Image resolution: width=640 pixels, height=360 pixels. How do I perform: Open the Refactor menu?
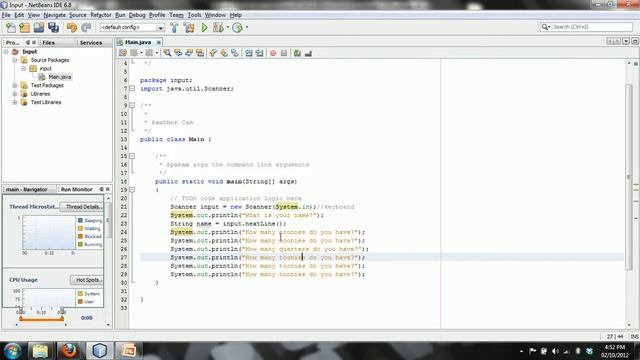pos(101,15)
